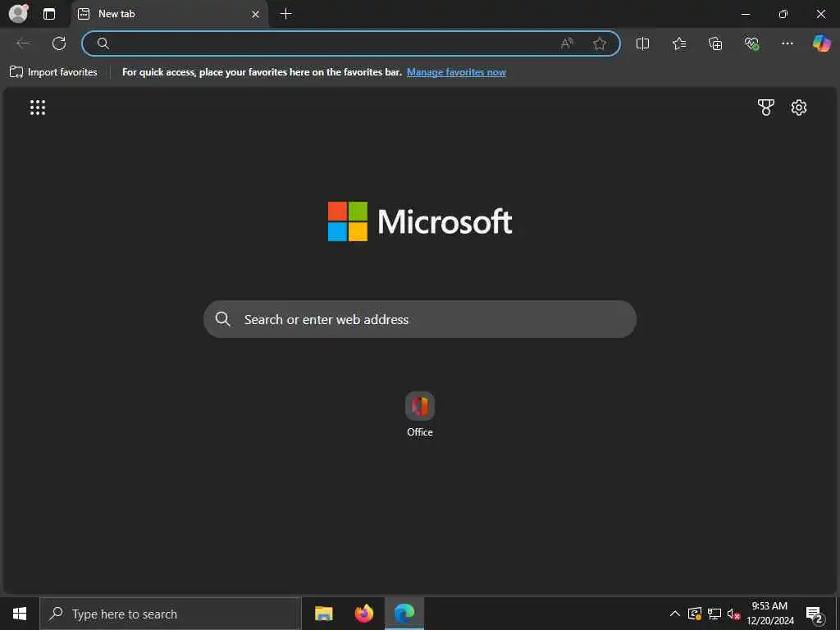Open the clock showing 9:53 AM
Image resolution: width=840 pixels, height=630 pixels.
coord(769,614)
